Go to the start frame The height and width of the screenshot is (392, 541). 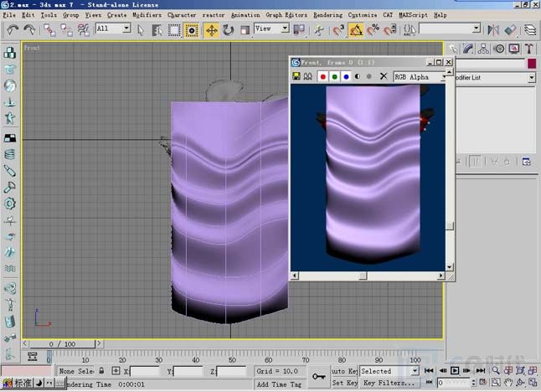429,370
